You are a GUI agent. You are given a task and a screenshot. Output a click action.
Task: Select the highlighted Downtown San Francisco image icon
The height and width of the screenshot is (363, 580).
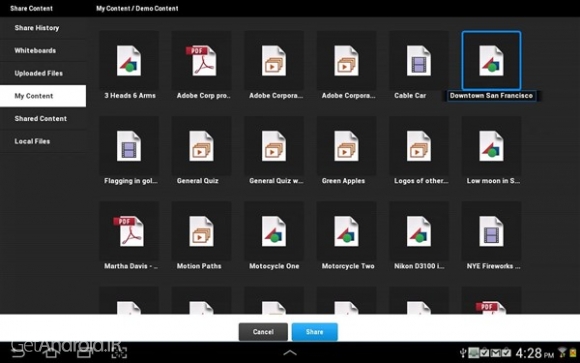491,61
